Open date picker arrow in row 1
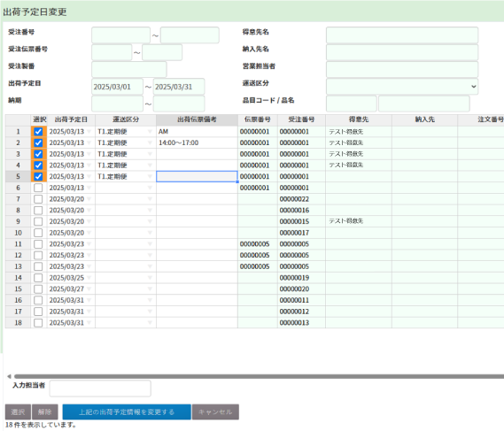This screenshot has height=431, width=504. coord(89,132)
